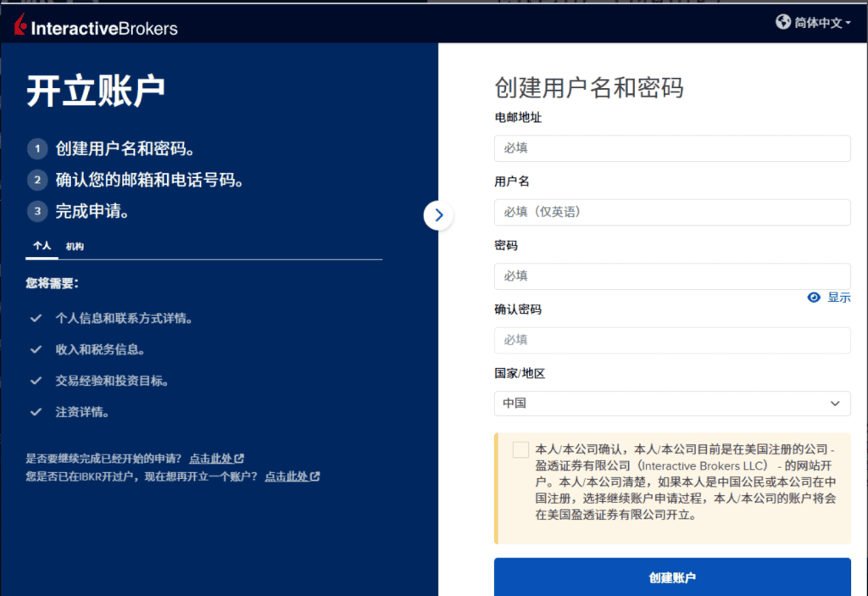This screenshot has width=868, height=596.
Task: Click checkmark next to 收入和税务信息
Action: click(36, 349)
